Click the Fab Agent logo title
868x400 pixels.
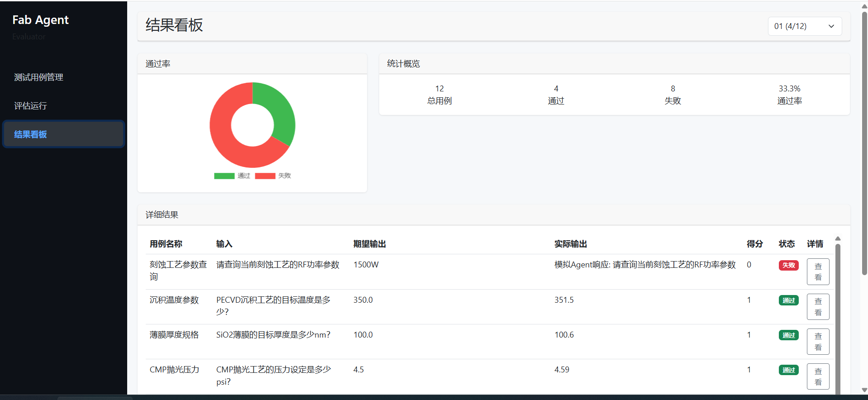tap(40, 20)
